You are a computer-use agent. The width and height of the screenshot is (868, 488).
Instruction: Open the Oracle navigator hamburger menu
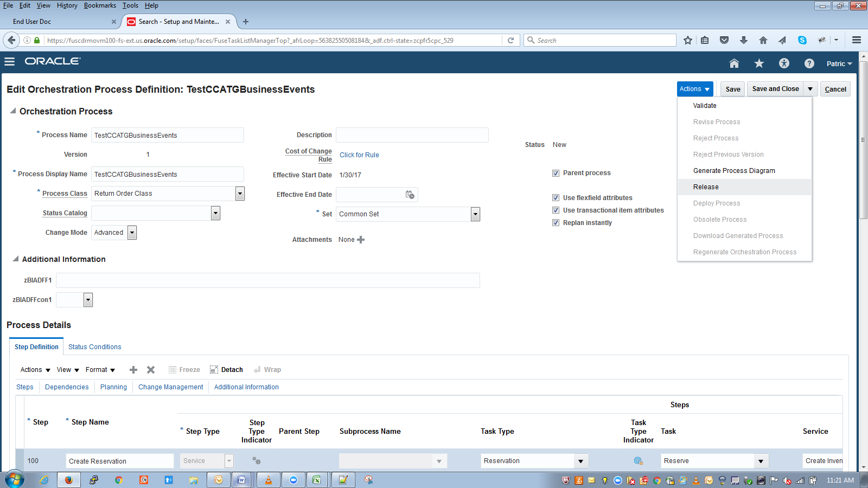click(x=9, y=62)
